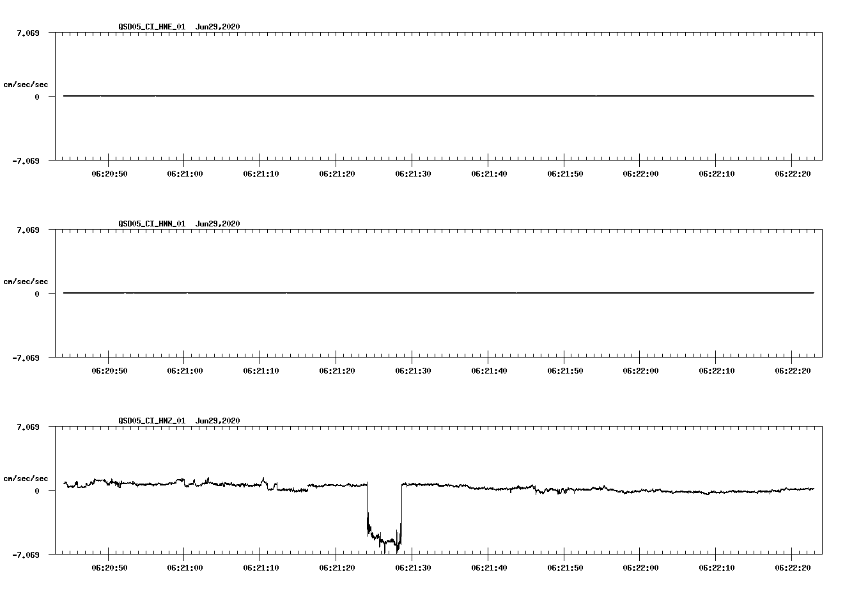868x591 pixels.
Task: Click 06:21:10 time label under HNZ plot
Action: click(261, 568)
